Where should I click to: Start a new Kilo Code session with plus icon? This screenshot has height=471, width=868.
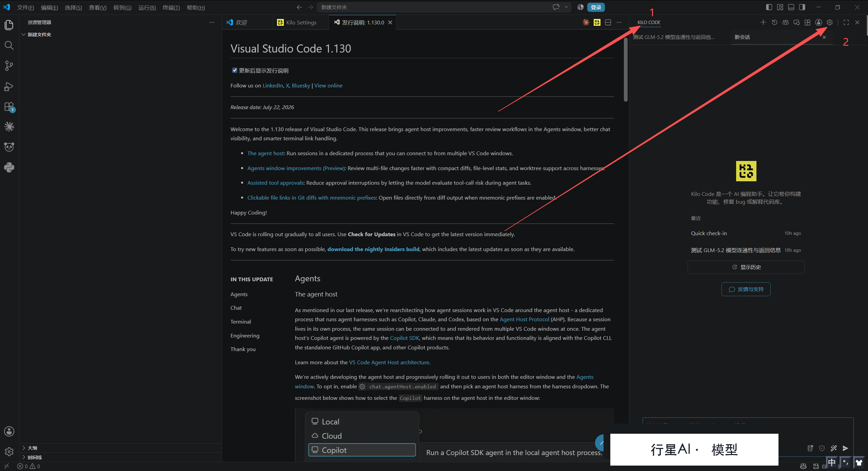(x=763, y=22)
